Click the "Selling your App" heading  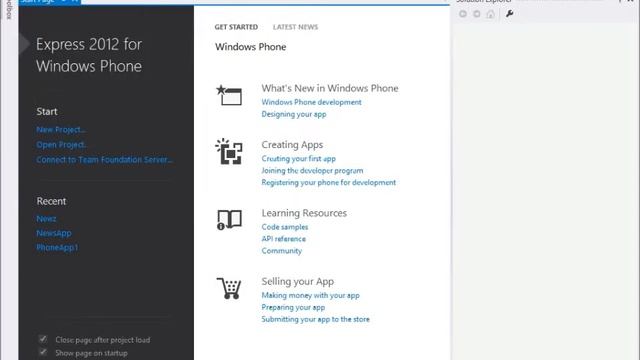tap(298, 282)
